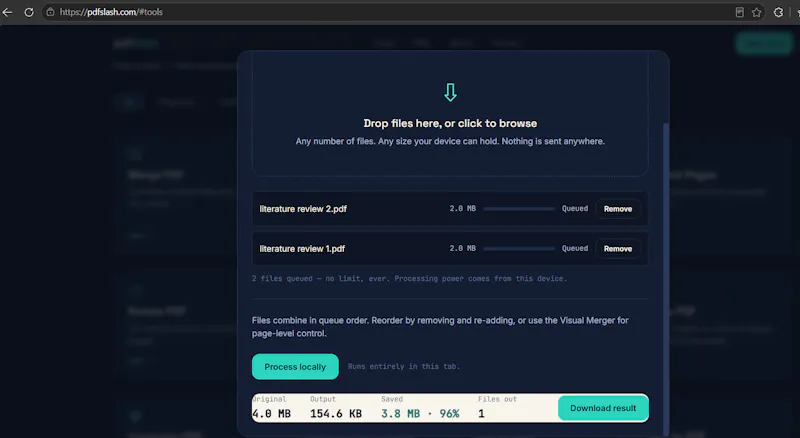The image size is (800, 438).
Task: Download the result file
Action: (x=603, y=408)
